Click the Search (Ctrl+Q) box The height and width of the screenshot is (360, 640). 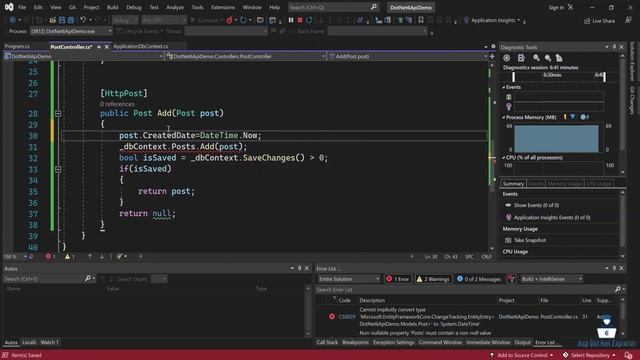(333, 7)
